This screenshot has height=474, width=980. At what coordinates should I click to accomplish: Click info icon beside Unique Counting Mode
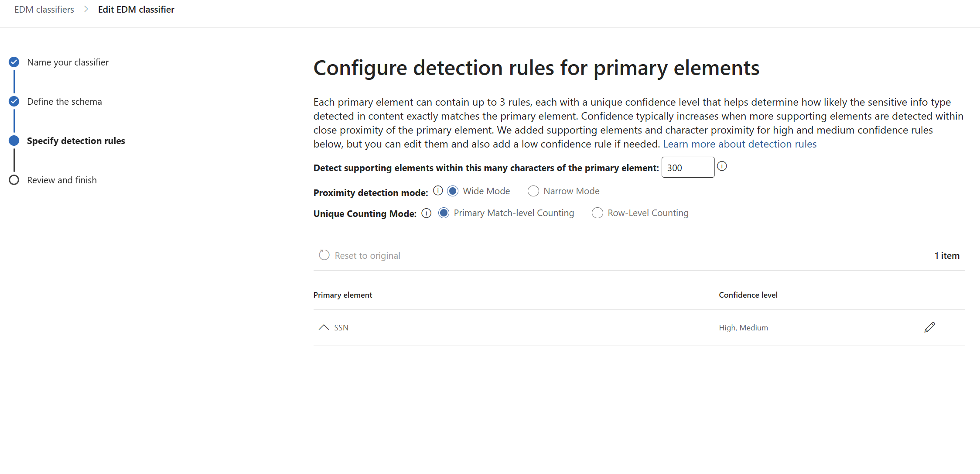[427, 213]
